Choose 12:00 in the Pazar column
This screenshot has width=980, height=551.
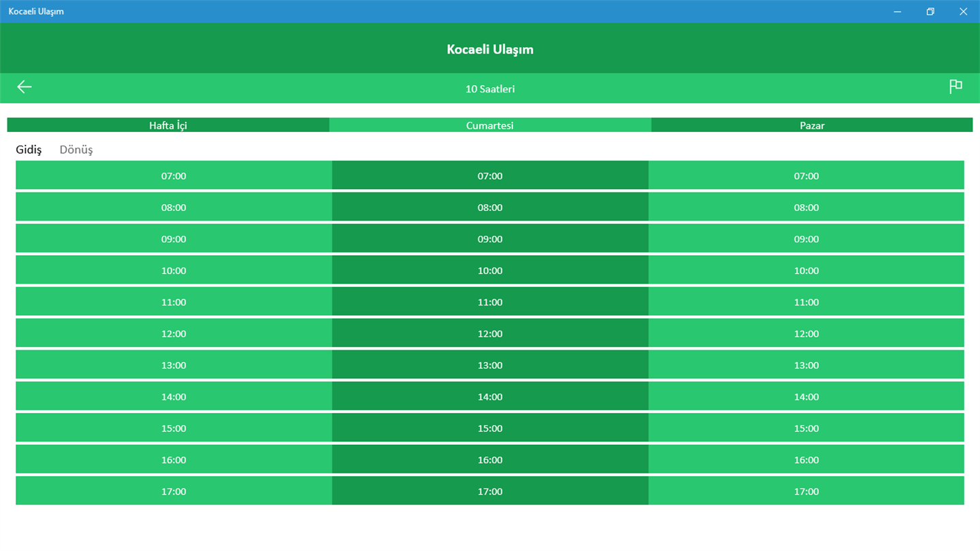(806, 333)
